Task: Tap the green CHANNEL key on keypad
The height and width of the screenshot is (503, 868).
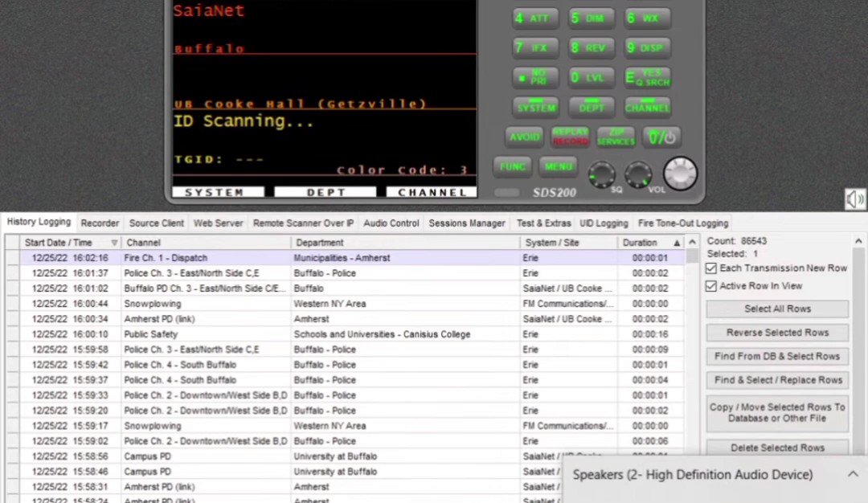Action: coord(647,108)
